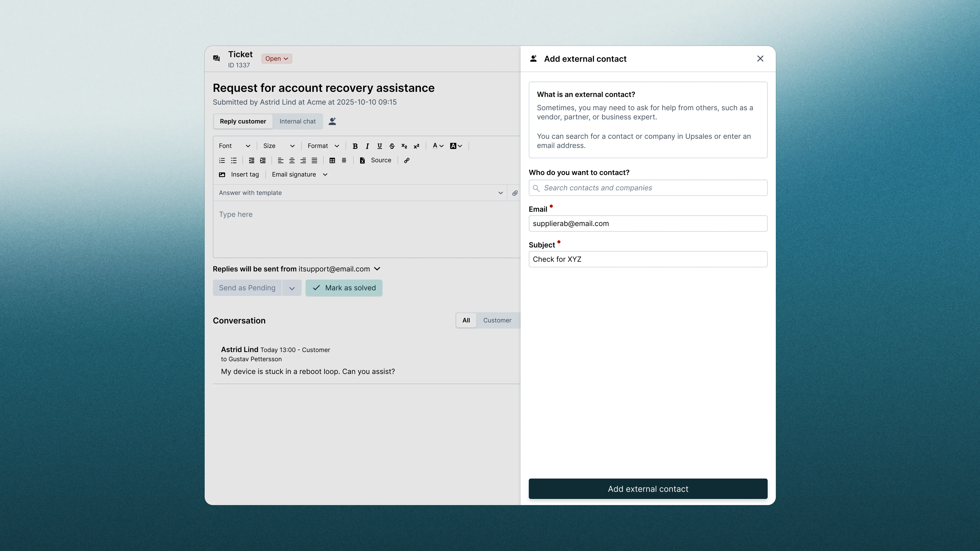This screenshot has height=551, width=980.
Task: Open the text color picker
Action: pos(438,146)
